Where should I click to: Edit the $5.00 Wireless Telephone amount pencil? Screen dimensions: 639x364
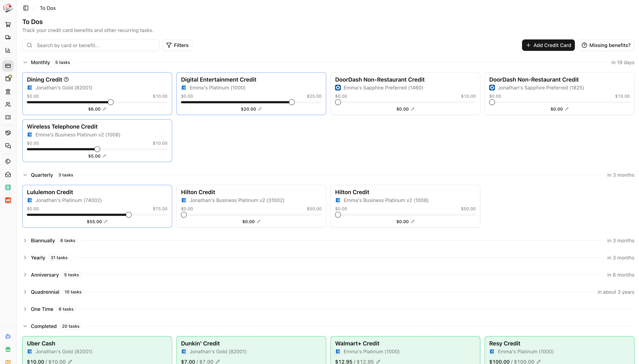click(x=105, y=156)
